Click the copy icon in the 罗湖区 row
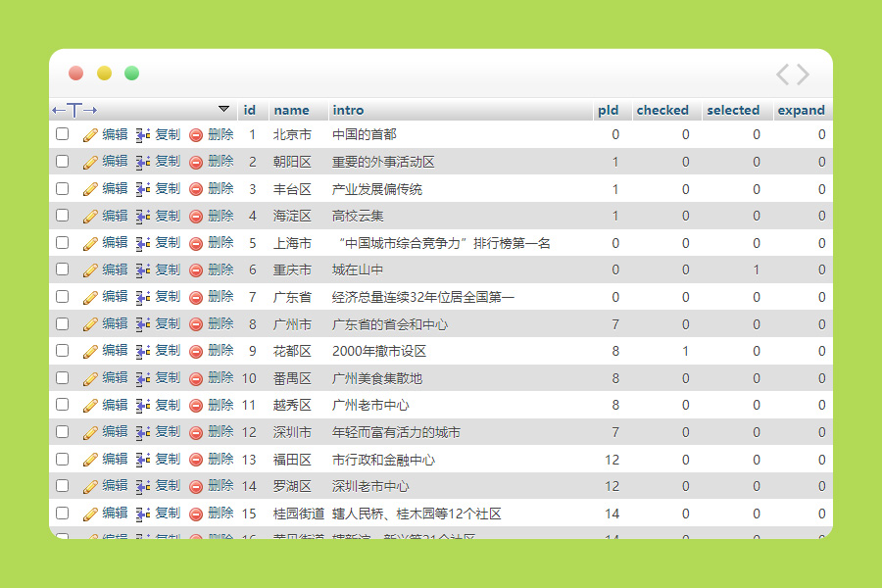 tap(143, 486)
